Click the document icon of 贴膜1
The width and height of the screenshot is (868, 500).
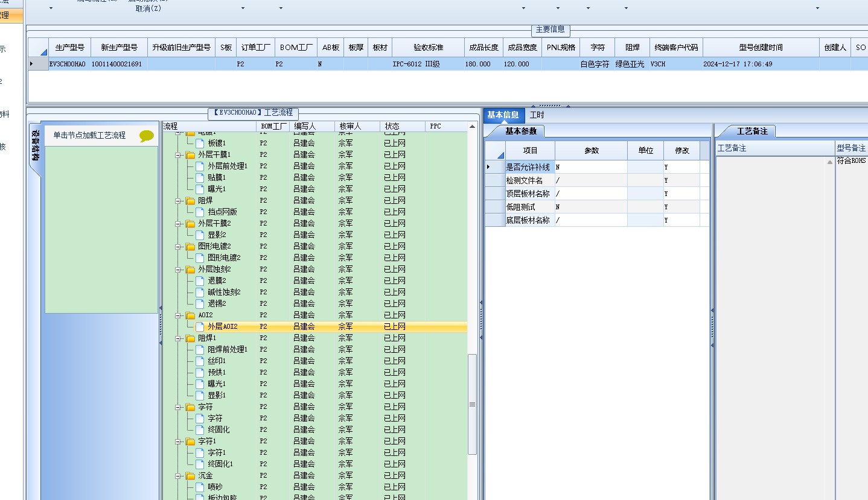[x=200, y=178]
